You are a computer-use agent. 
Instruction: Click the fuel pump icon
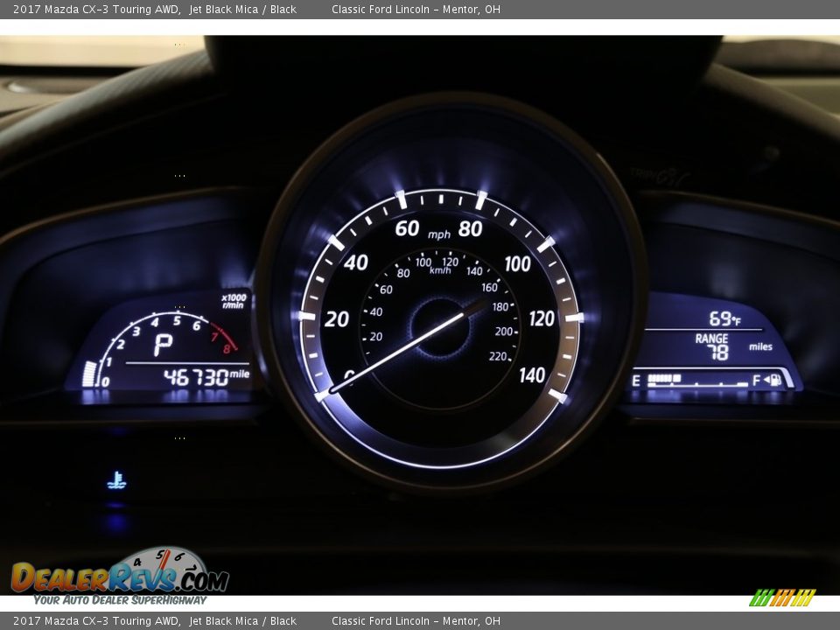coord(773,380)
